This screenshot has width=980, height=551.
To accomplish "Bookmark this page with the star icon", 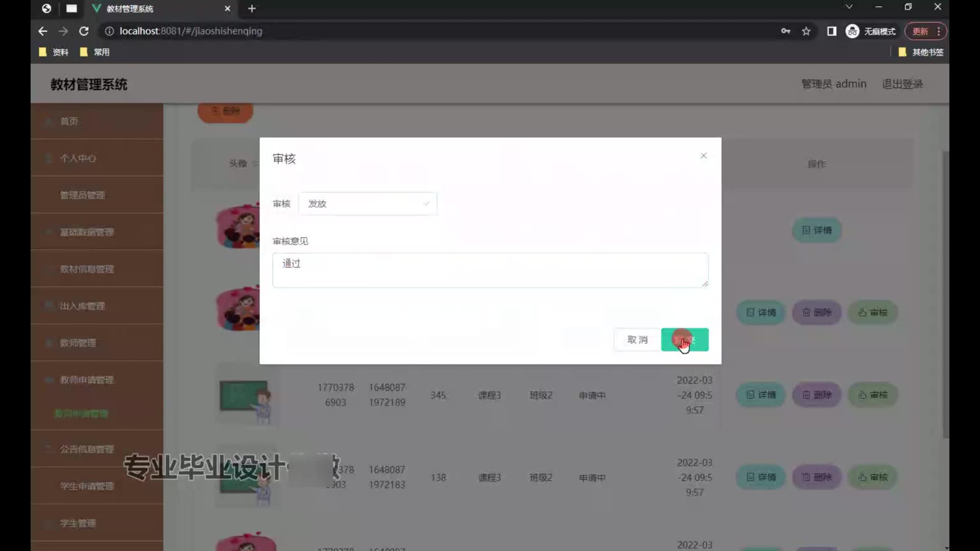I will [x=806, y=31].
